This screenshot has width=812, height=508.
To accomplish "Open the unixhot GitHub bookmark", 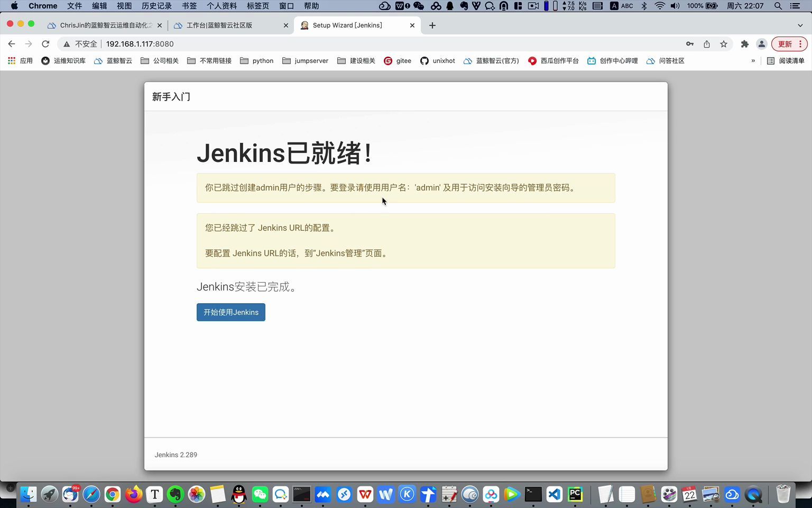I will pos(438,61).
